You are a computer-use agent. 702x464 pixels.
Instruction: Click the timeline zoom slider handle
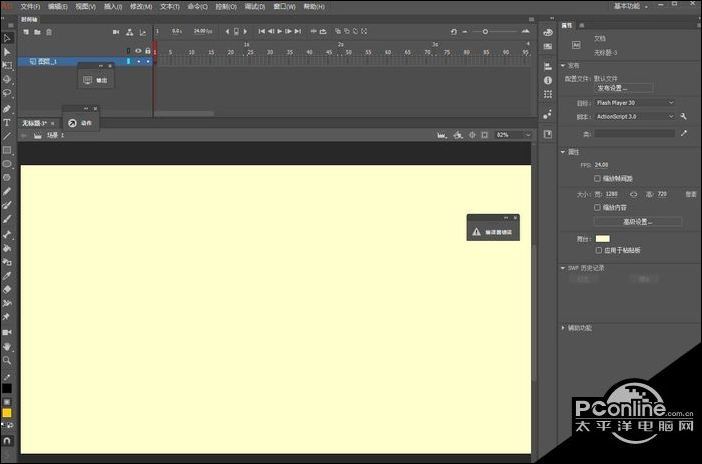(x=485, y=32)
